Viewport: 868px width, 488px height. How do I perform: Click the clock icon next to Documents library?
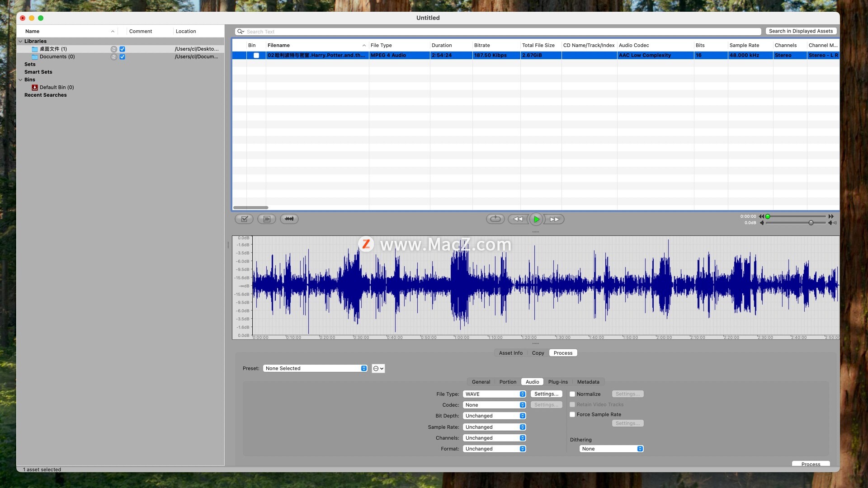114,57
